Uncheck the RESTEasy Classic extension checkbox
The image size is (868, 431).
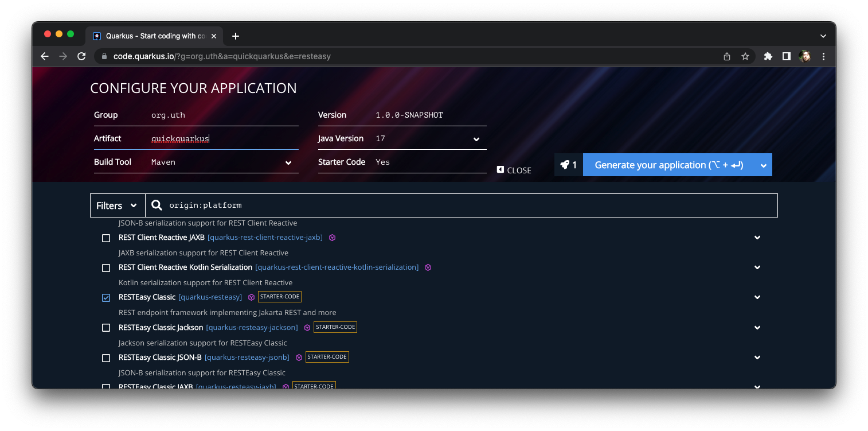point(106,297)
